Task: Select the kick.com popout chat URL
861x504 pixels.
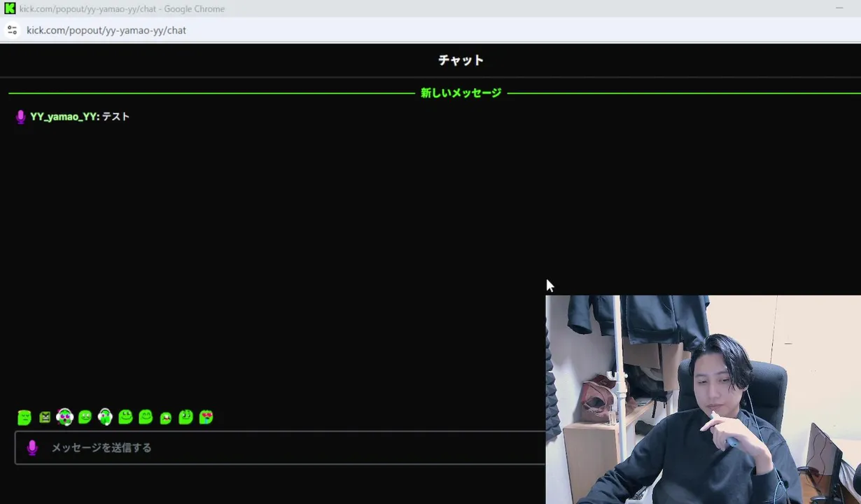Action: pyautogui.click(x=106, y=30)
